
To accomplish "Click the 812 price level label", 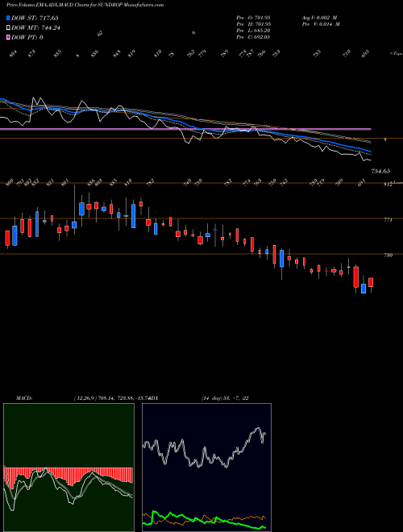I will 388,185.
